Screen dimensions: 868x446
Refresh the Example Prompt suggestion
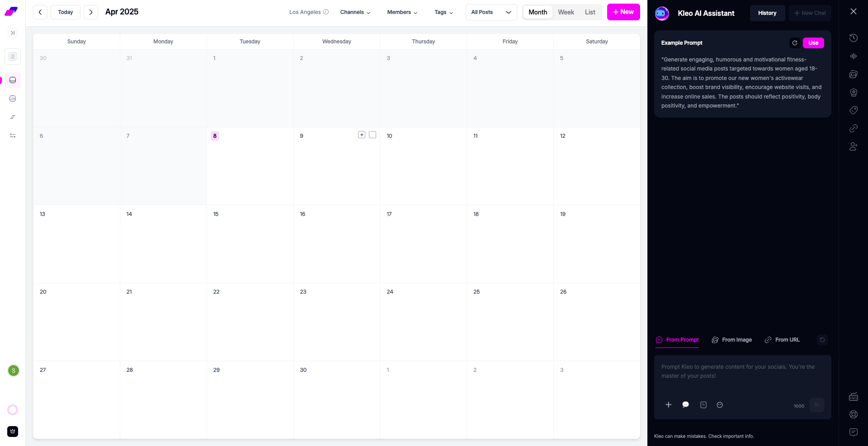pyautogui.click(x=794, y=43)
